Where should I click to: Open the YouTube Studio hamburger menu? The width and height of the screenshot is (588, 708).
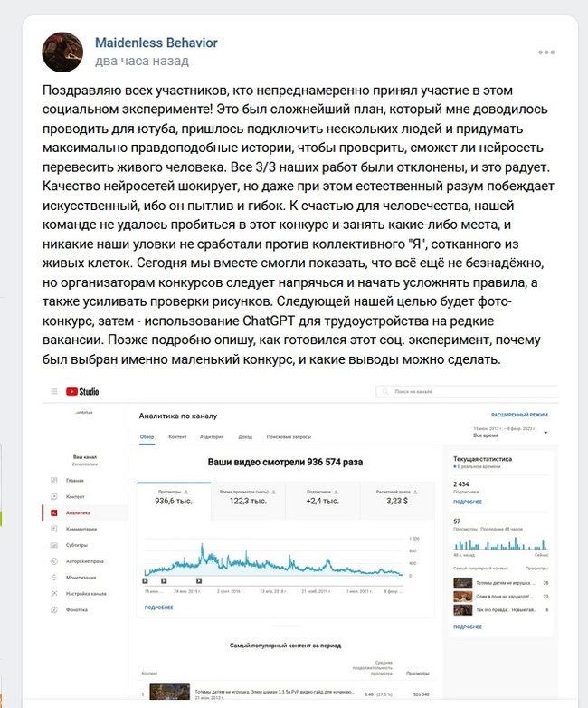click(x=53, y=391)
